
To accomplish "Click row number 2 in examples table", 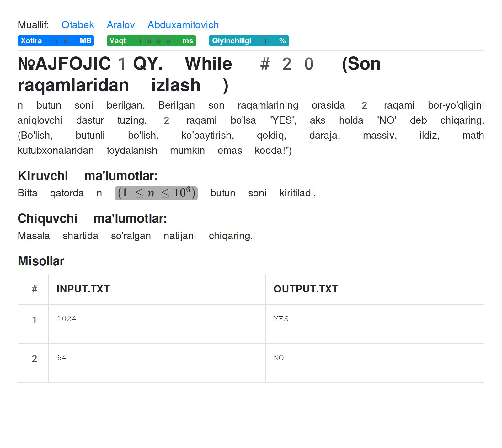I will [x=34, y=359].
